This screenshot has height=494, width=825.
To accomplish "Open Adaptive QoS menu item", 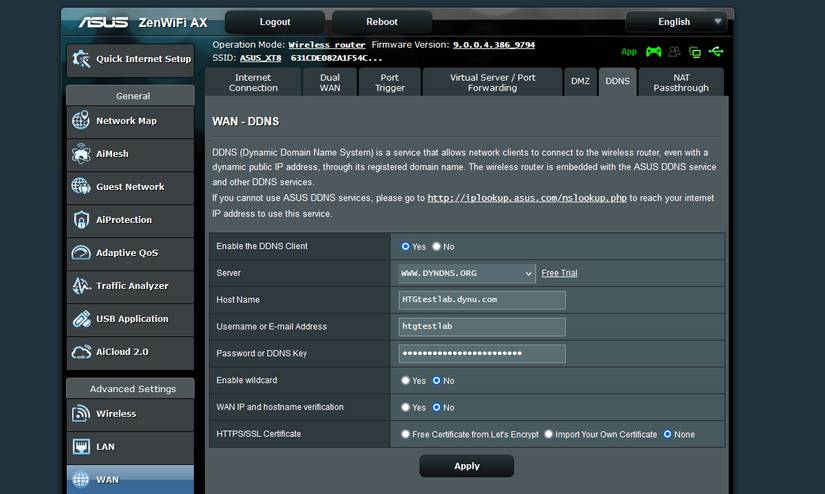I will [130, 253].
